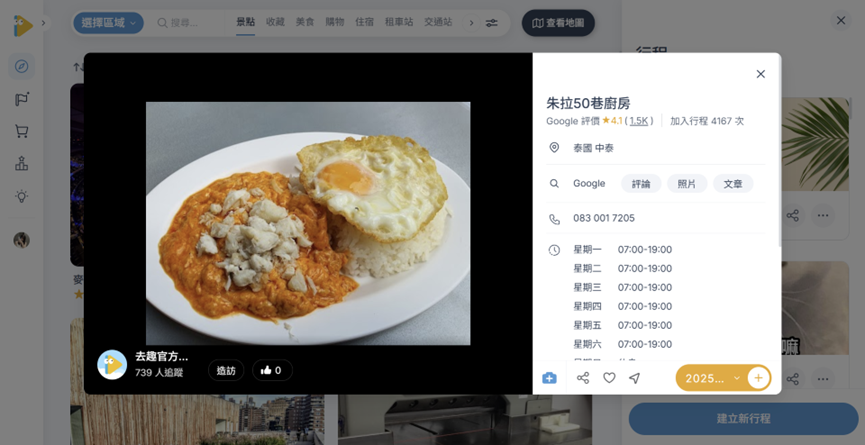Open the lightbulb ideas sidebar icon
The height and width of the screenshot is (445, 865).
click(22, 196)
